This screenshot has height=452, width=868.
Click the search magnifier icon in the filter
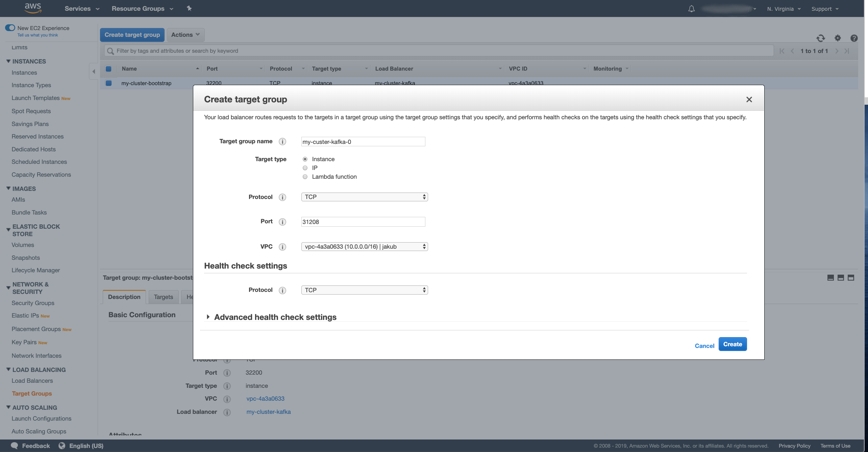tap(110, 51)
